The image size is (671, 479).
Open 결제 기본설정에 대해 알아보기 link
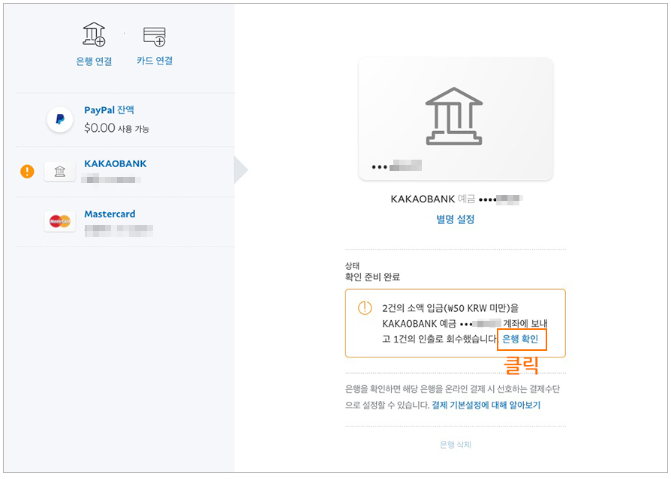[486, 405]
